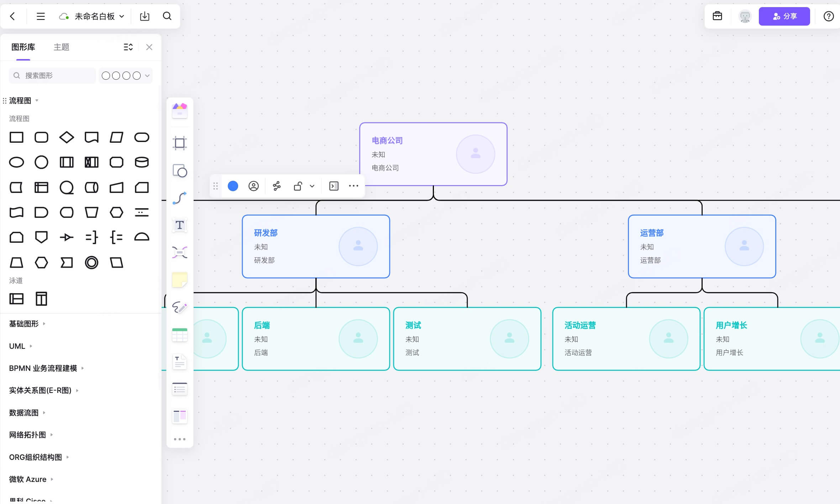Toggle shape library sort/collapse icon

[128, 47]
